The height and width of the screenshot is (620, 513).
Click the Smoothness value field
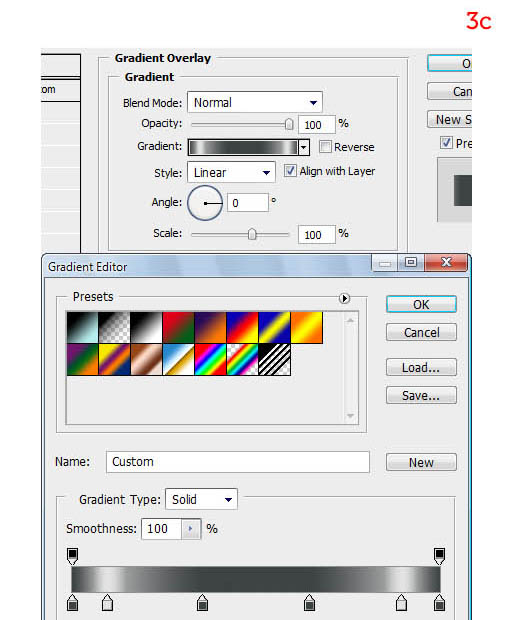point(162,529)
